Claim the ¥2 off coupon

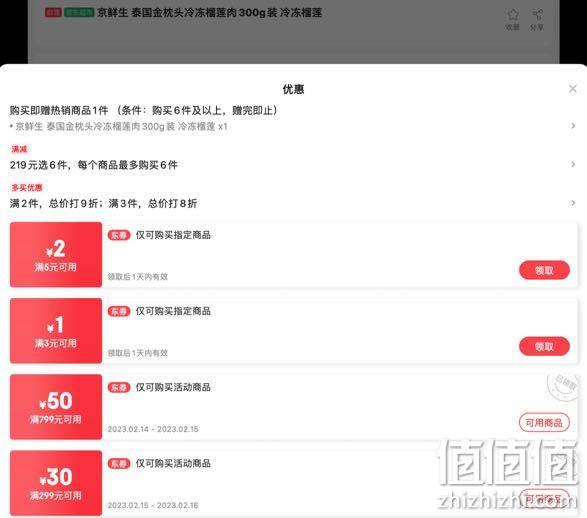pyautogui.click(x=544, y=270)
